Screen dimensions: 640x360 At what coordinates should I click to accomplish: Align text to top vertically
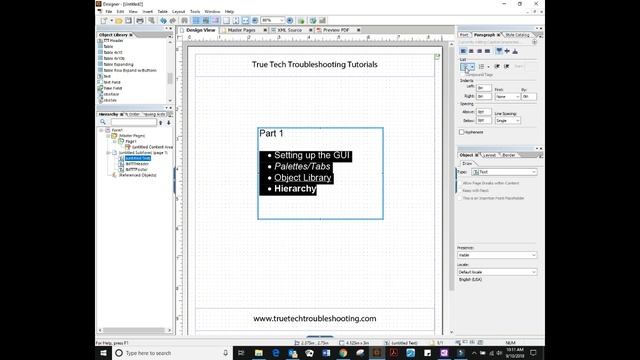click(499, 51)
